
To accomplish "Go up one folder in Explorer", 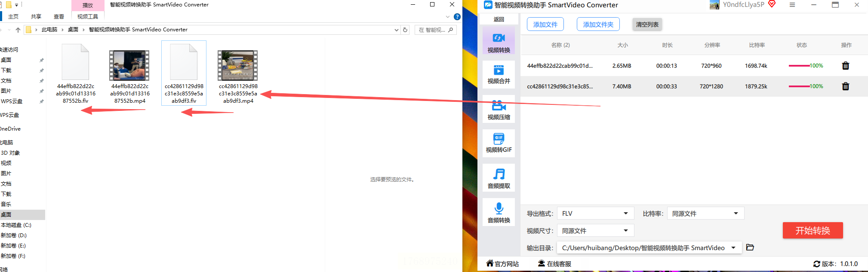I will 18,30.
